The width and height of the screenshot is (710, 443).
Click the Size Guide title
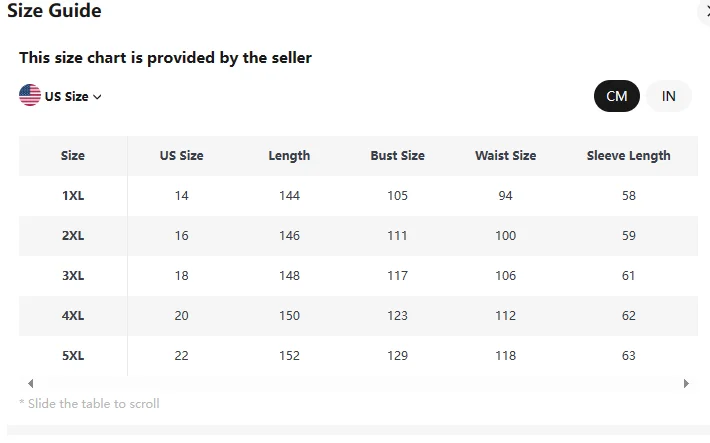click(x=54, y=12)
